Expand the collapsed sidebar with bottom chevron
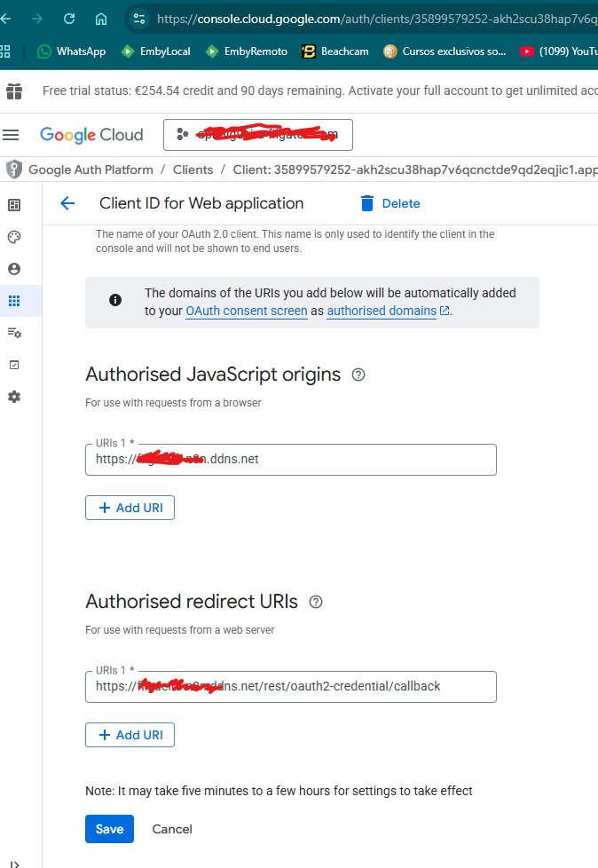Image resolution: width=598 pixels, height=868 pixels. (x=14, y=862)
